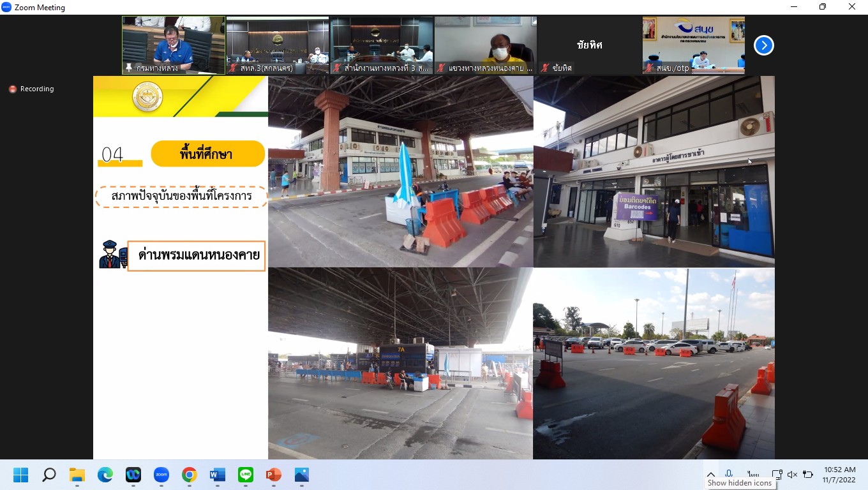The height and width of the screenshot is (490, 868).
Task: Toggle the muted system volume icon
Action: pyautogui.click(x=792, y=475)
